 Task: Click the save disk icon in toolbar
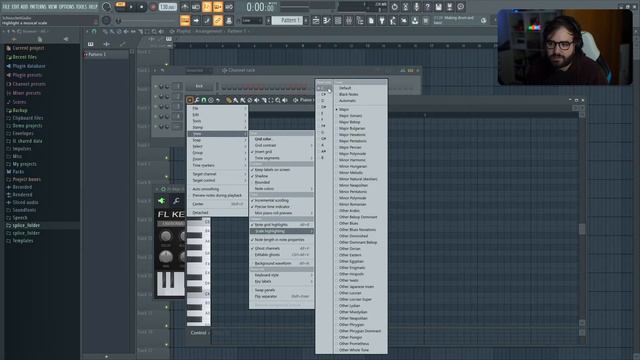(438, 7)
